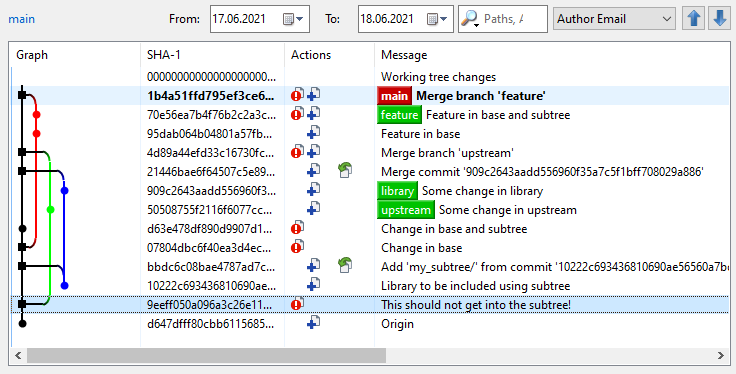Open the From date calendar dropdown
This screenshot has width=736, height=374.
294,19
